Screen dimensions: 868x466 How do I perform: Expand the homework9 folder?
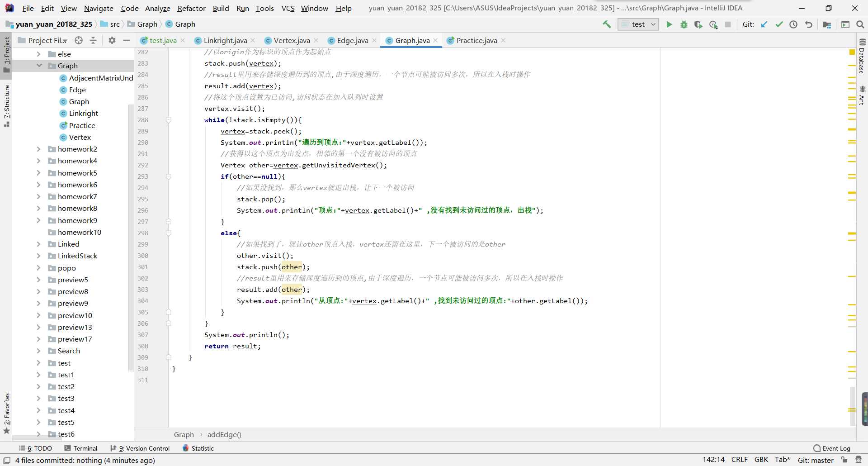[x=39, y=220]
